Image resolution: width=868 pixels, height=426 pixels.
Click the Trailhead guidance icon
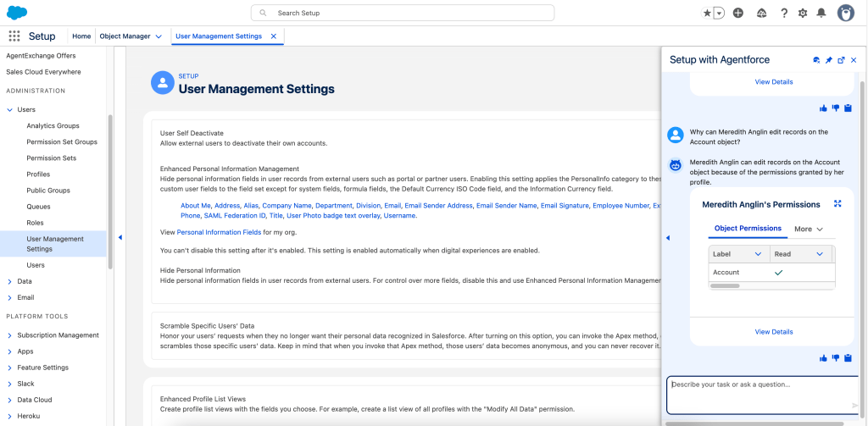pos(762,13)
